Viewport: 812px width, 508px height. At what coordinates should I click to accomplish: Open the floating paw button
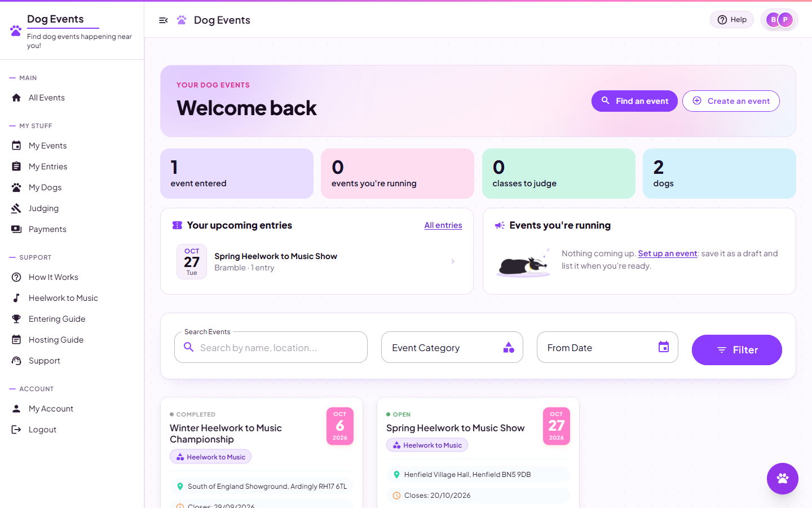(782, 479)
